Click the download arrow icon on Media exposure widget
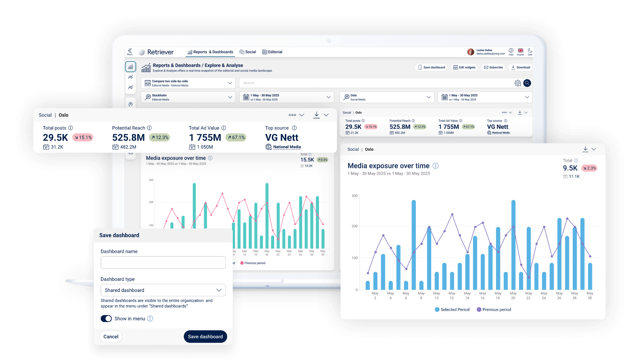 [x=585, y=149]
